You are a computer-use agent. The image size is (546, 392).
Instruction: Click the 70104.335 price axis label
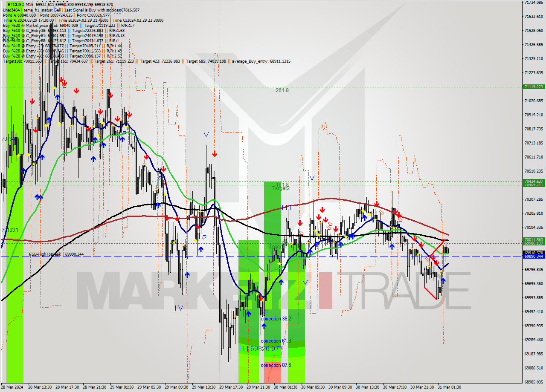tap(534, 227)
